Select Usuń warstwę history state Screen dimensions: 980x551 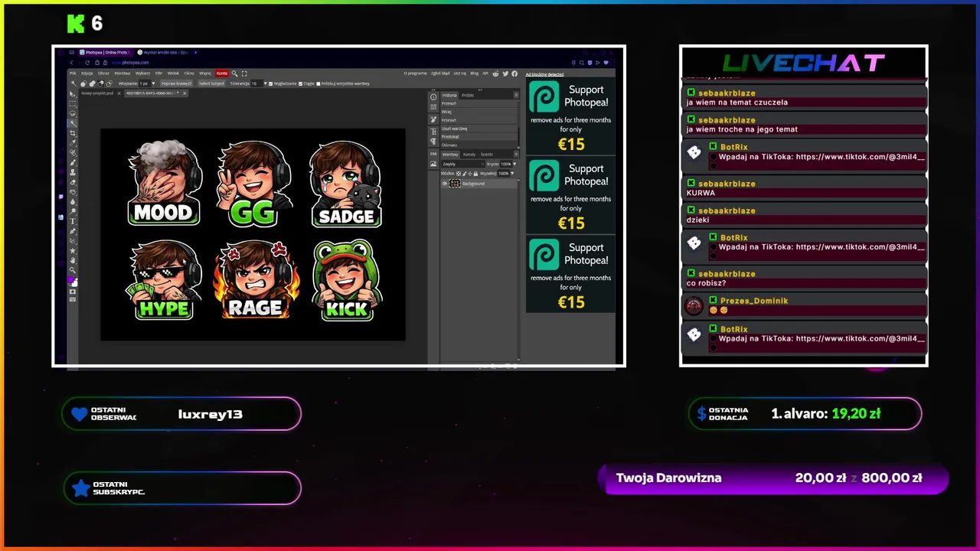click(x=479, y=129)
